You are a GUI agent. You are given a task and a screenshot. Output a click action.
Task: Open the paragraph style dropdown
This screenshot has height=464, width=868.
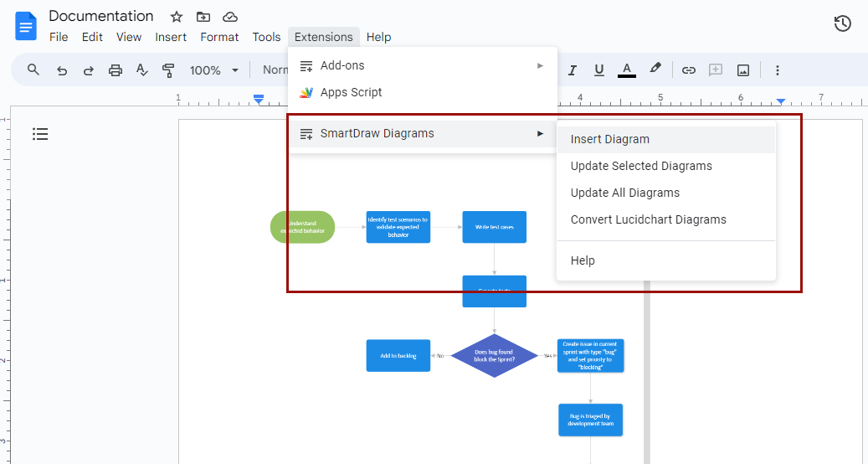pos(275,70)
